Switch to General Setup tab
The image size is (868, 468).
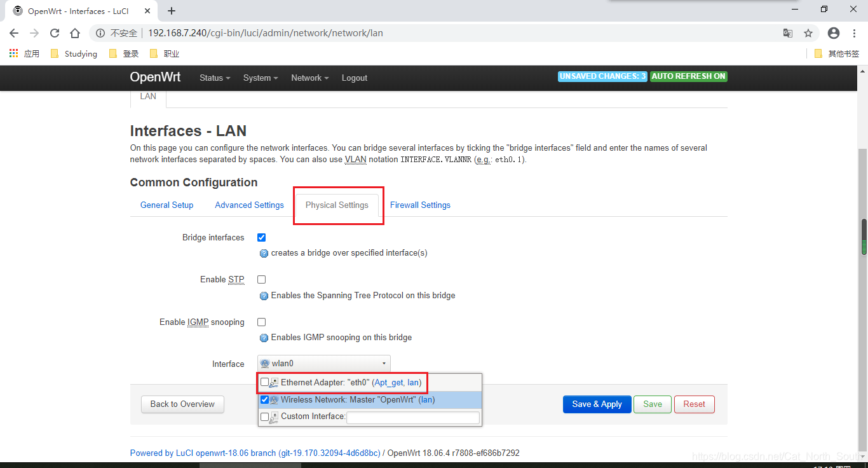[167, 205]
